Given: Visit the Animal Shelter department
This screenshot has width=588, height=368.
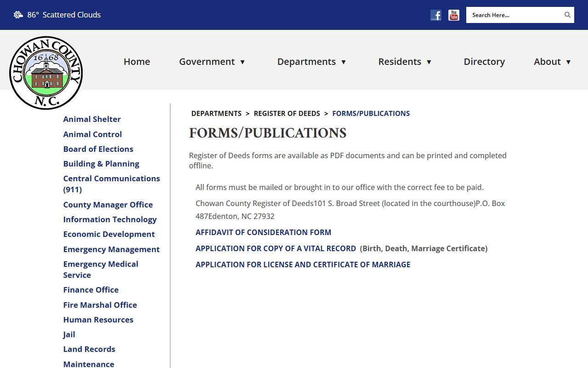Looking at the screenshot, I should coord(92,119).
